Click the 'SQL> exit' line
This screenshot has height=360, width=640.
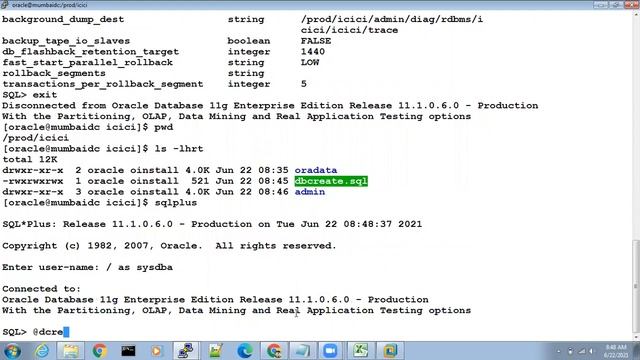(29, 95)
